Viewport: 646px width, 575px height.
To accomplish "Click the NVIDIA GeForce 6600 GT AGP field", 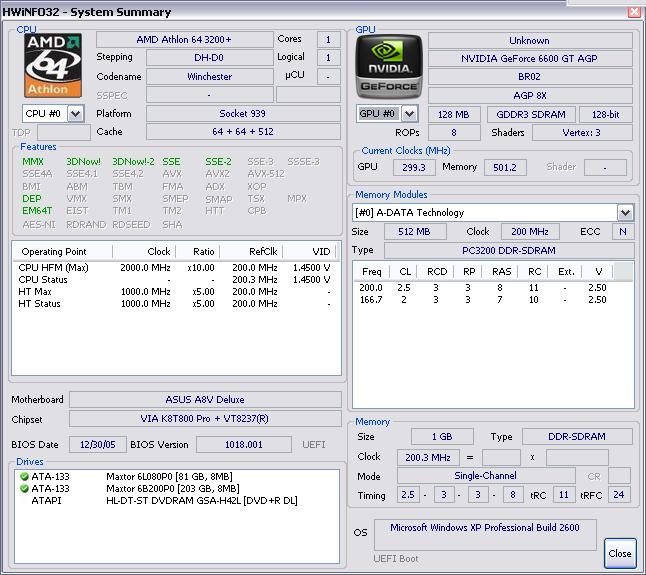I will click(x=530, y=58).
